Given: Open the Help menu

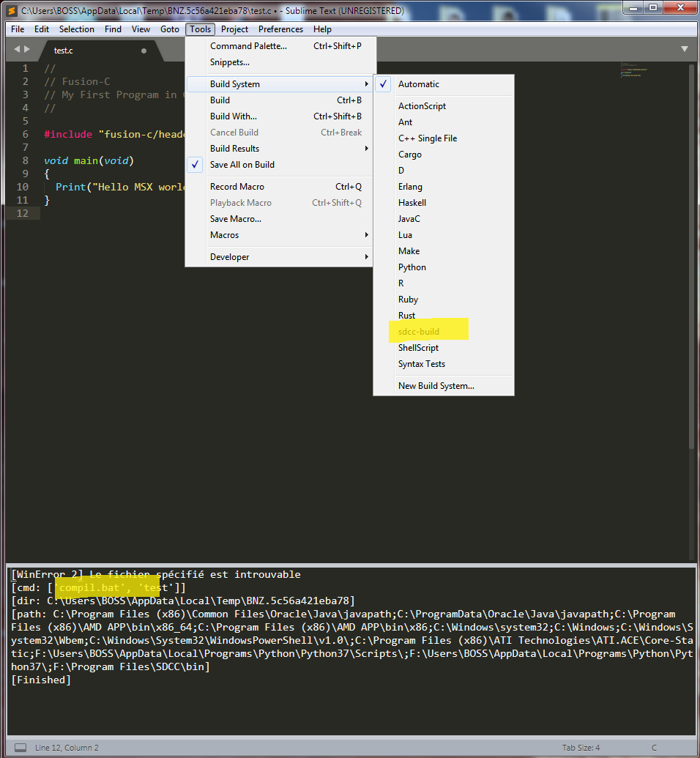Looking at the screenshot, I should [322, 29].
